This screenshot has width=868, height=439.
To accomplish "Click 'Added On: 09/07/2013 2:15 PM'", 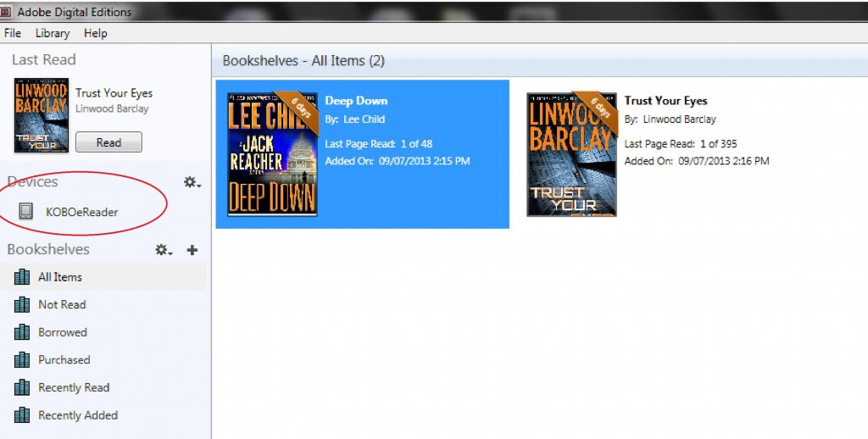I will (398, 161).
